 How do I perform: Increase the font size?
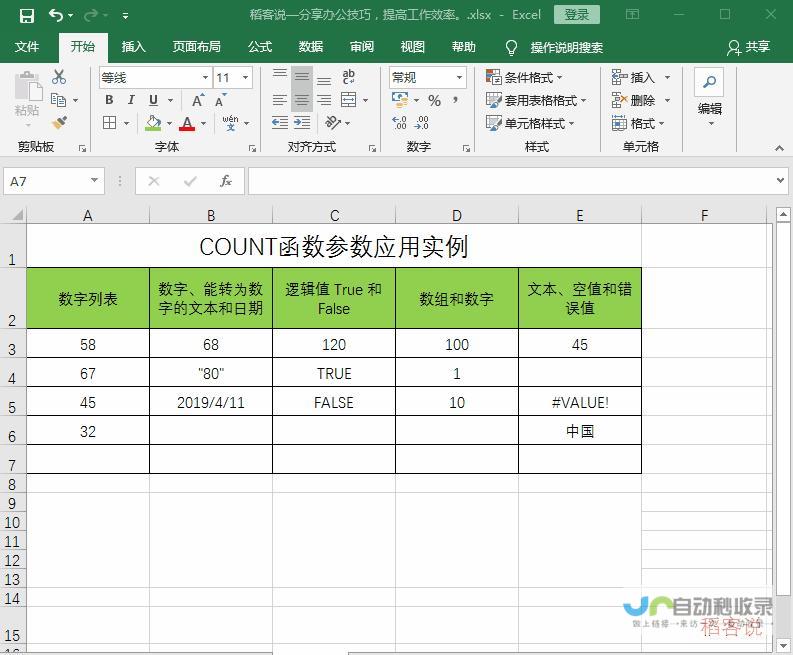198,100
